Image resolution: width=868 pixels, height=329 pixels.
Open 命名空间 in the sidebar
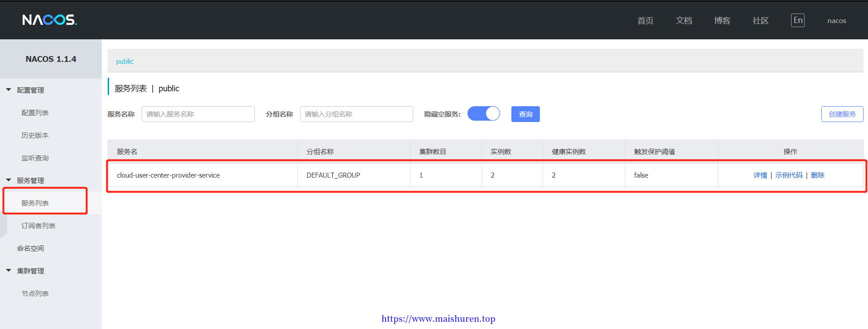30,248
